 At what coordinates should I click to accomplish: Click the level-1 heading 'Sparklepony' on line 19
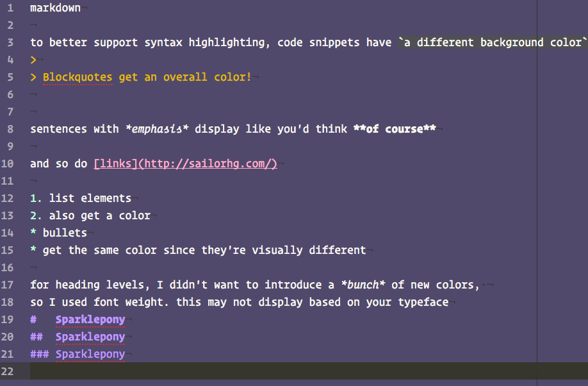90,320
